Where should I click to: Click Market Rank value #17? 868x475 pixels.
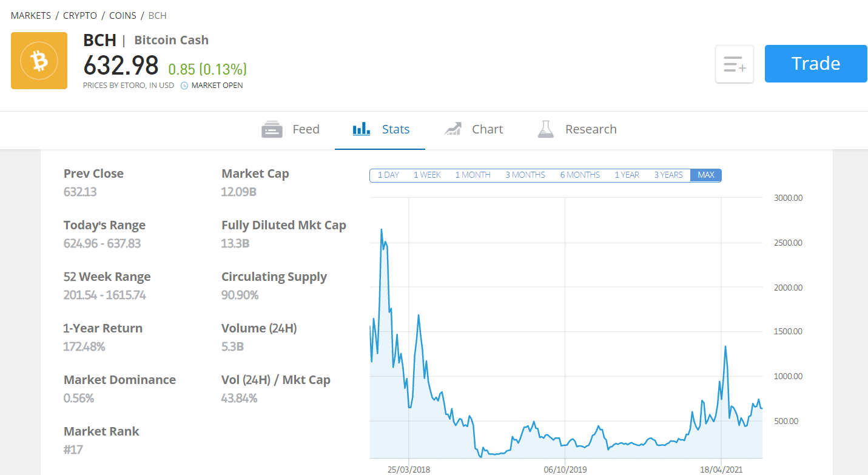(73, 450)
